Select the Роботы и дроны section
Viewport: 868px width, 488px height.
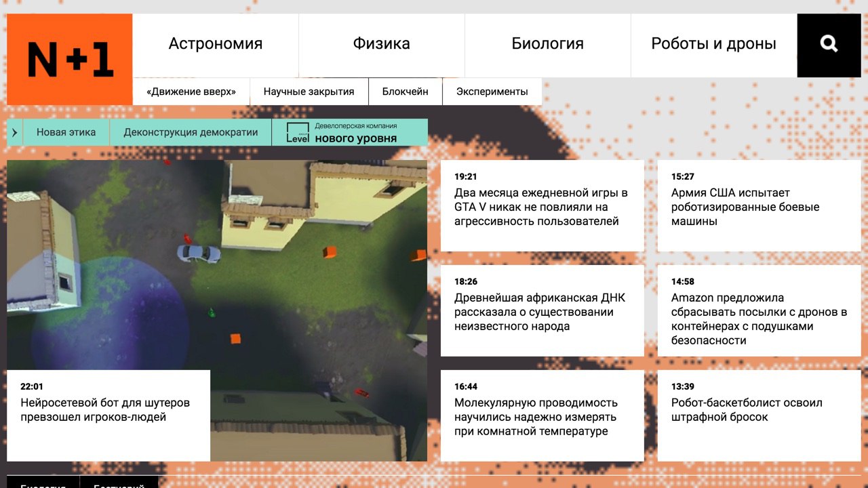coord(713,44)
